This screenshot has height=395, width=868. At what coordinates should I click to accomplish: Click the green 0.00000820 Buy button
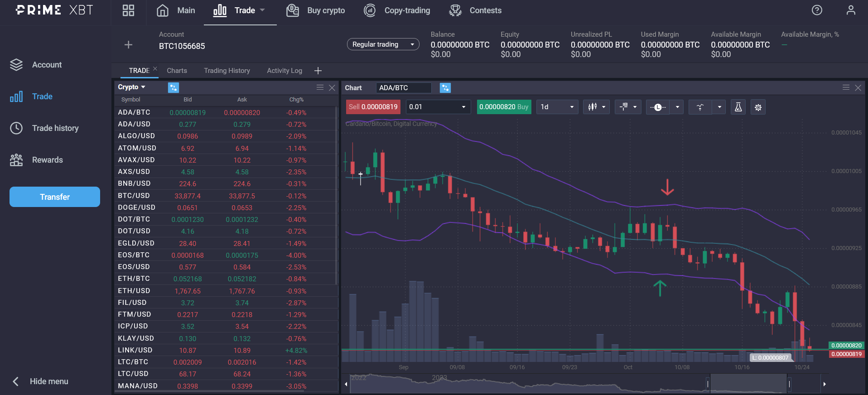(x=504, y=107)
